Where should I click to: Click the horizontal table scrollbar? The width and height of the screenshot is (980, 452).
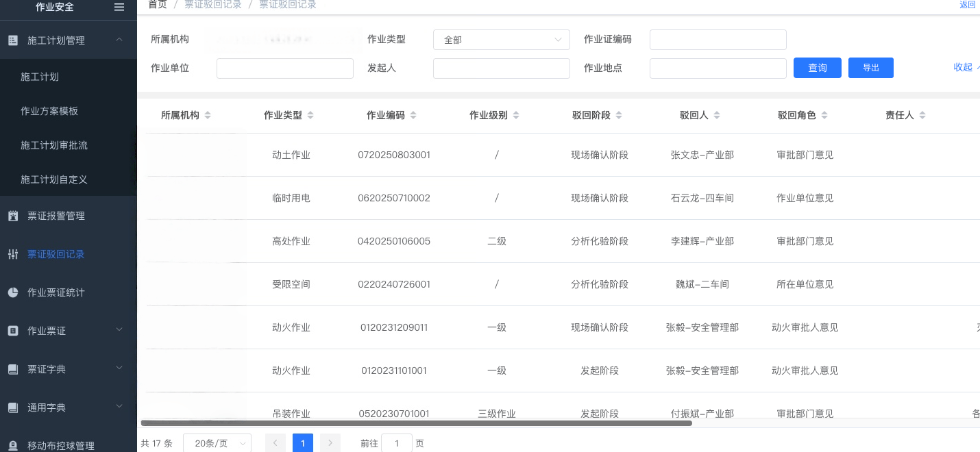coord(416,423)
